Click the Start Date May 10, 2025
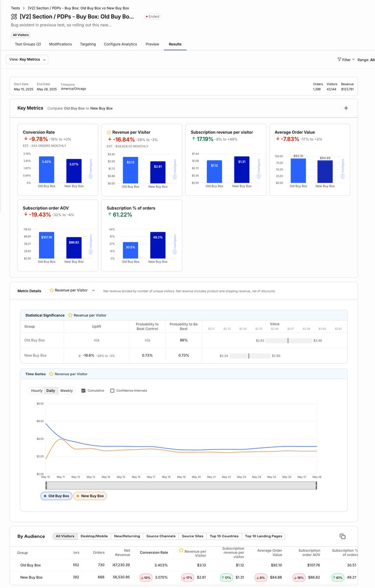Viewport: 375px width, 588px height. coord(23,89)
